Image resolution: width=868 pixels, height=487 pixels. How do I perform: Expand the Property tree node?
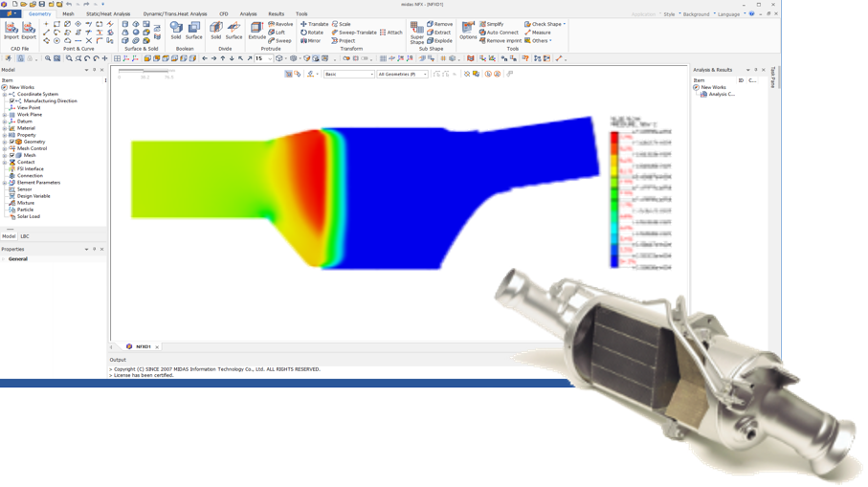5,135
